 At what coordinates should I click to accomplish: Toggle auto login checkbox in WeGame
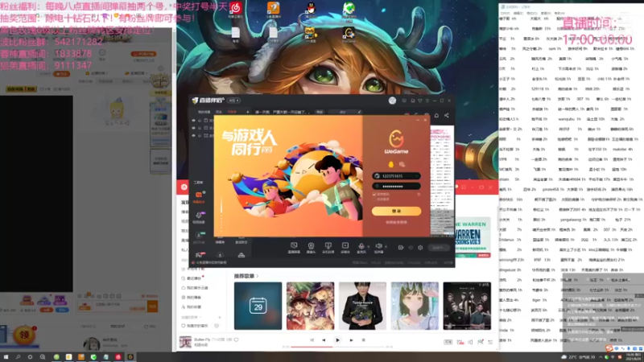[x=374, y=200]
